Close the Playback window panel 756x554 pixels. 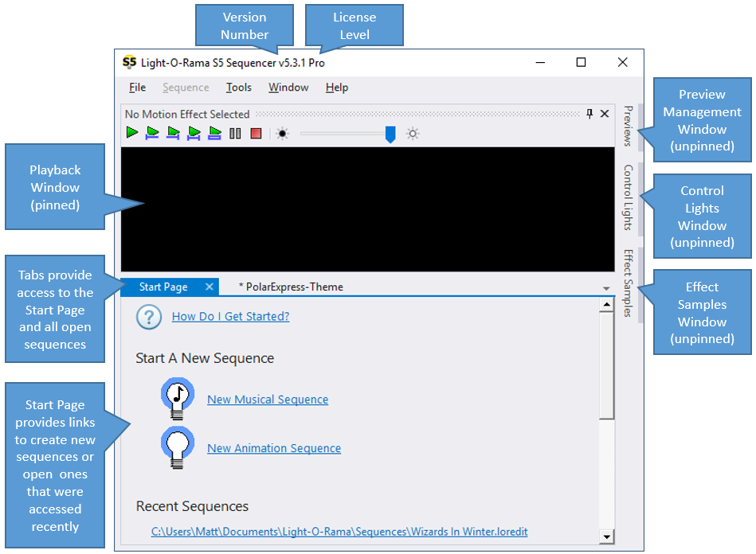605,114
